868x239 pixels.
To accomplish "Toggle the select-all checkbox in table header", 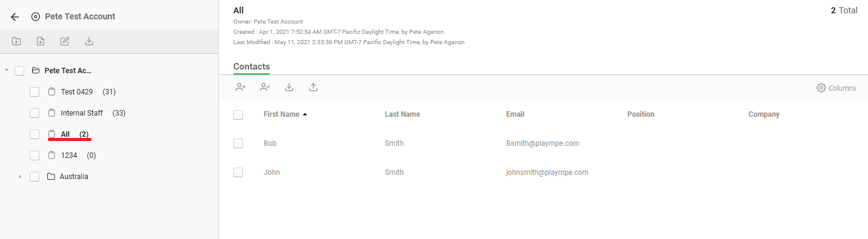I will [238, 115].
